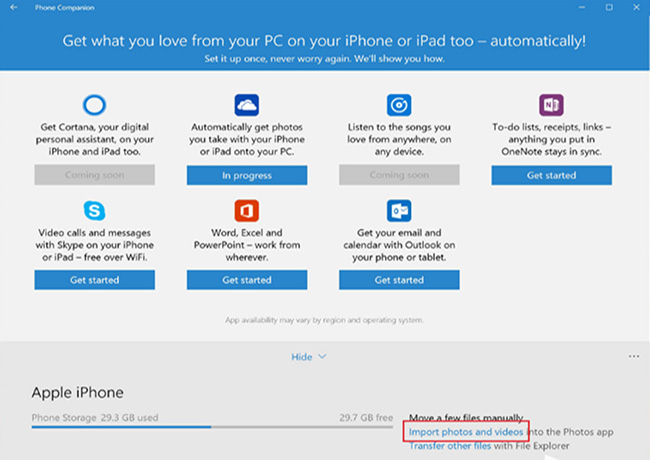Open Import photos and videos link
This screenshot has width=650, height=460.
coord(466,432)
